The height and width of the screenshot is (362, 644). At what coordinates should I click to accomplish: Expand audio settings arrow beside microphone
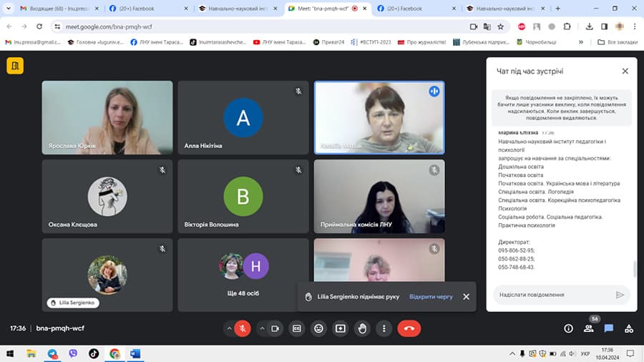pos(229,328)
